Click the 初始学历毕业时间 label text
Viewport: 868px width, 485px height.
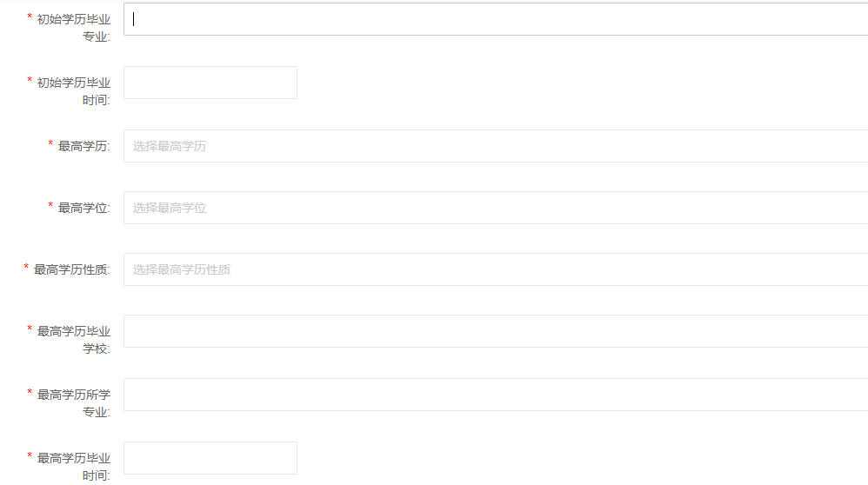pyautogui.click(x=74, y=91)
